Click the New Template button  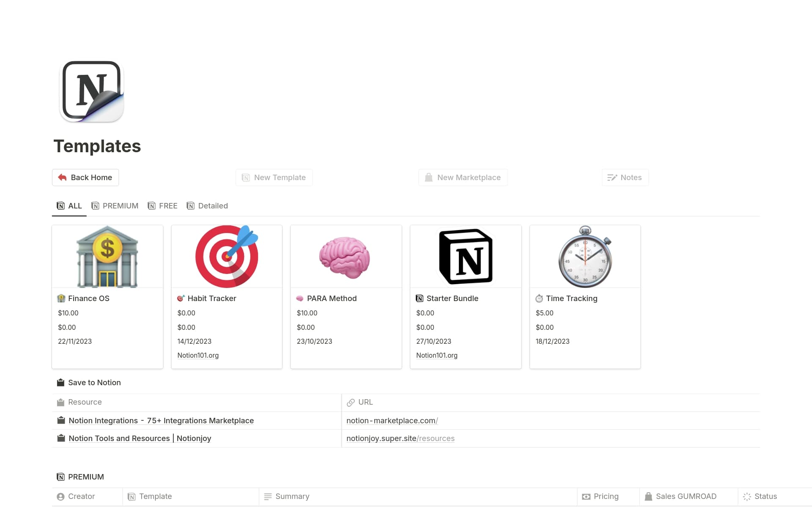pos(274,178)
